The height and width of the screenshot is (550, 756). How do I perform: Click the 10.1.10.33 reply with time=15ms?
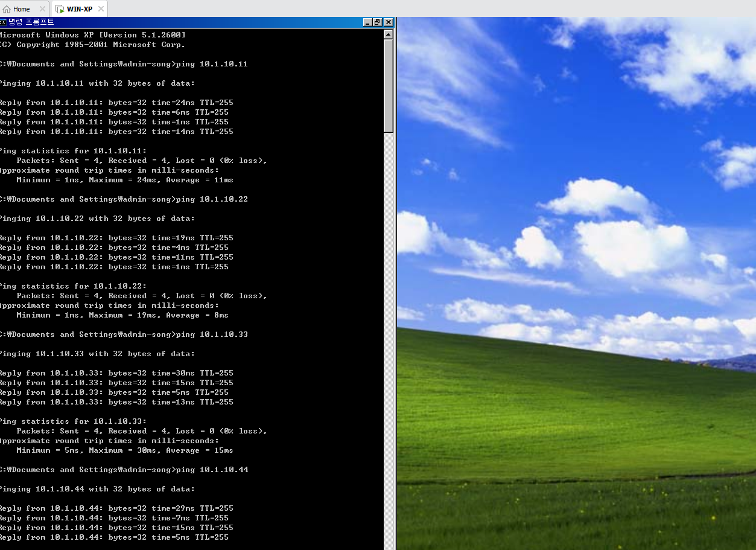pos(116,383)
